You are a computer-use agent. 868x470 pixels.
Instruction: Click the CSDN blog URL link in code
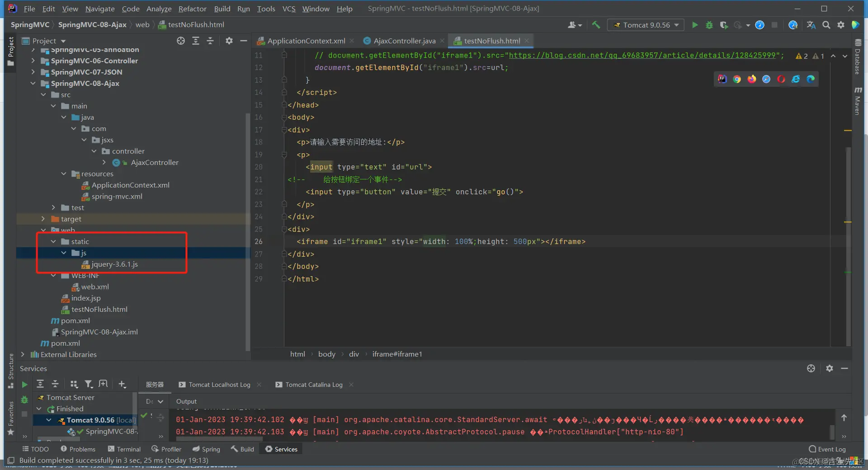pos(642,55)
